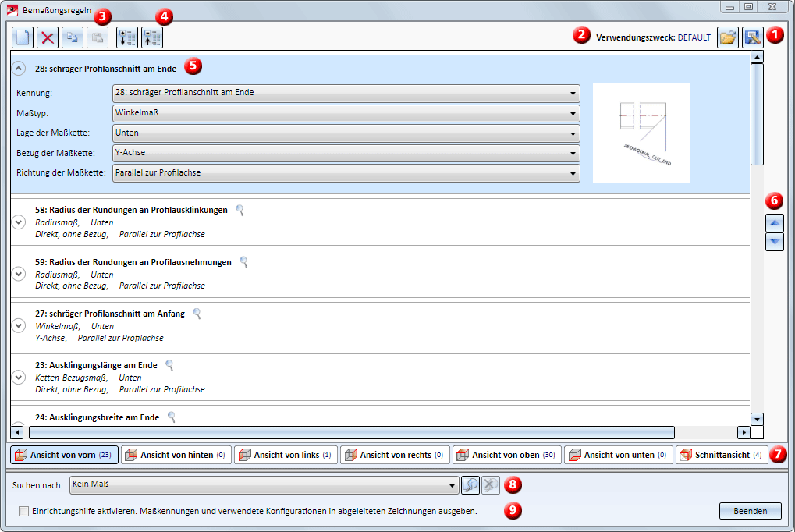Viewport: 795px width, 532px height.
Task: Click magnifier beside rule 58 Profilausklinkungen
Action: tap(240, 210)
